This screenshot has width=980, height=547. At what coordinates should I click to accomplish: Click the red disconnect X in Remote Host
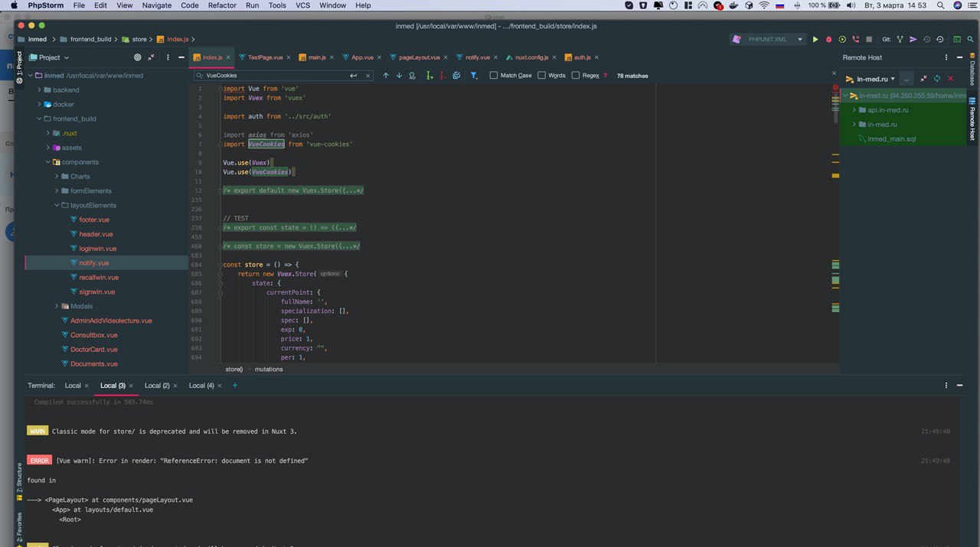point(951,79)
